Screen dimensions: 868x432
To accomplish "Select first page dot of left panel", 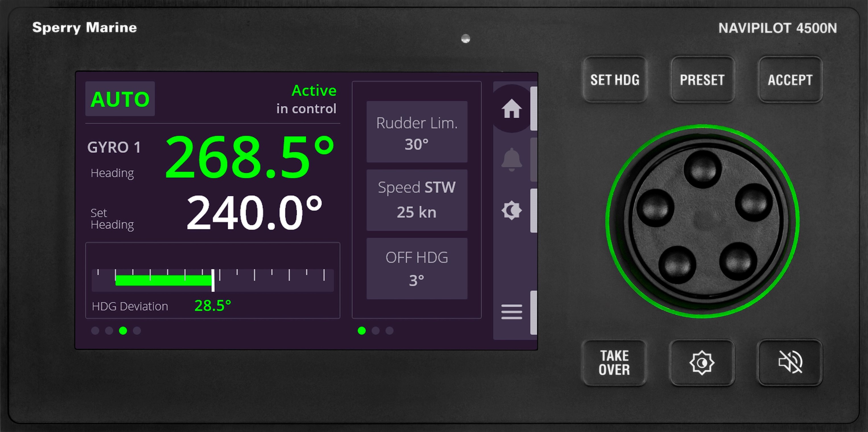I will (x=95, y=331).
